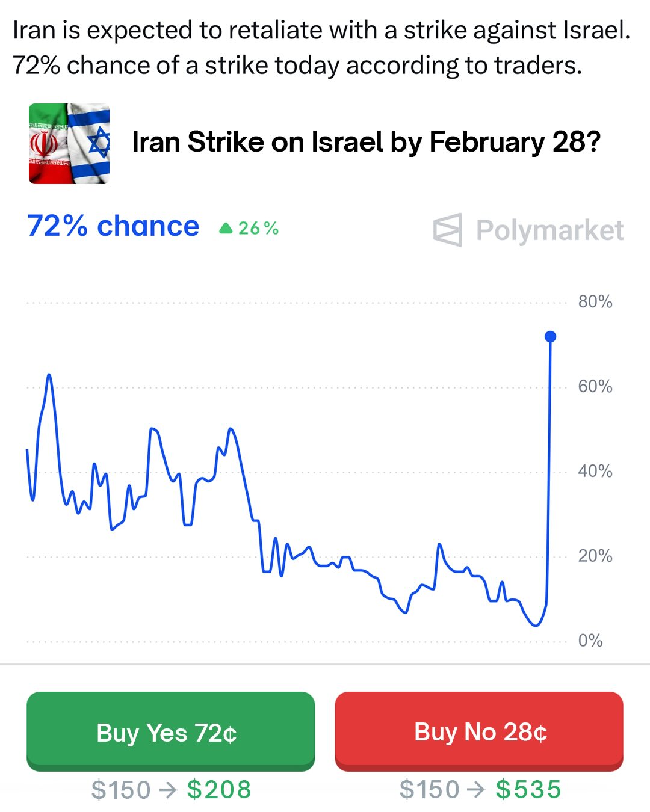Image resolution: width=650 pixels, height=812 pixels.
Task: Click the green $208 payout amount
Action: (219, 790)
